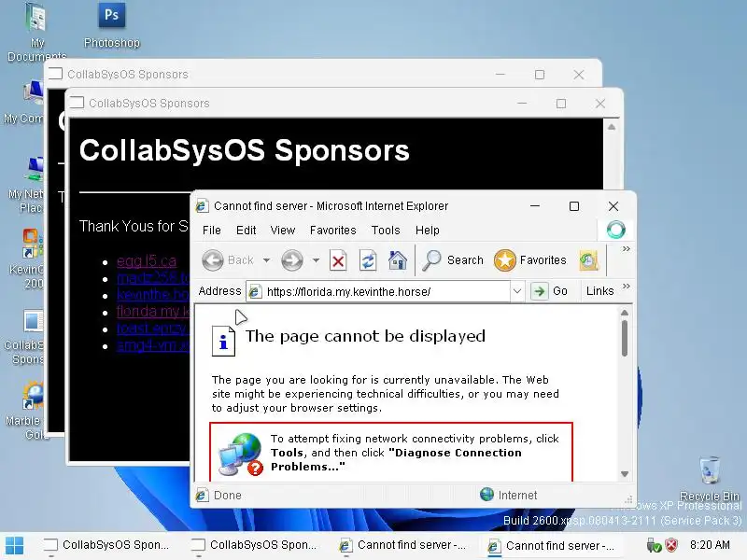
Task: Switch to first CollabSysOS Spon taskbar button
Action: 106,545
